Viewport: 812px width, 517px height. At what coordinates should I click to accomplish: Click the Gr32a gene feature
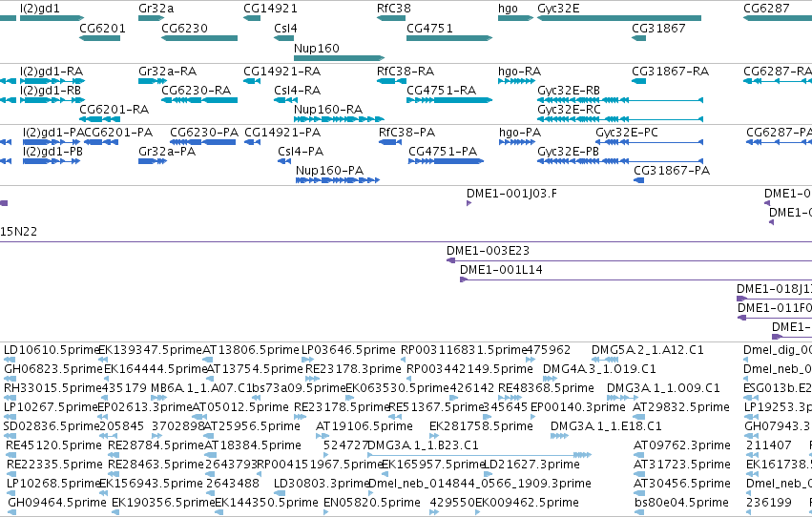151,18
